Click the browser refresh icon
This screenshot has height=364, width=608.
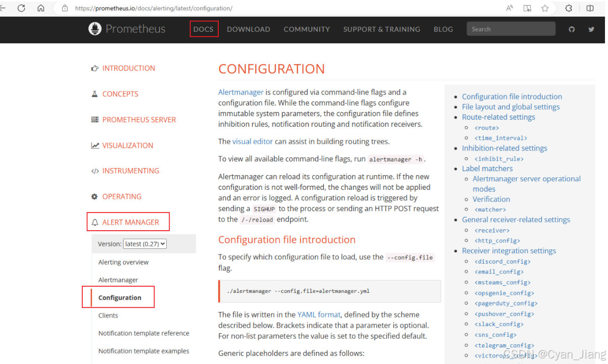point(21,8)
